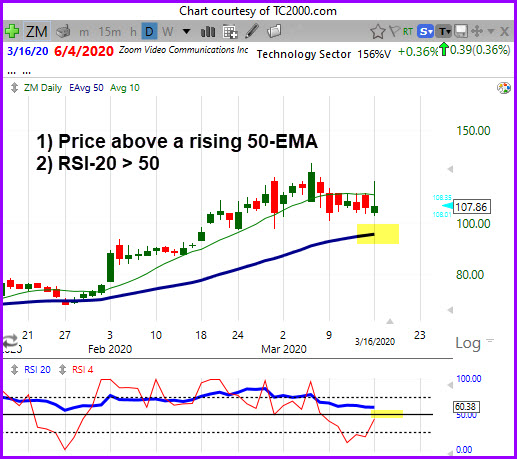The image size is (517, 459).
Task: Select the drawing pencil tool
Action: click(x=252, y=31)
